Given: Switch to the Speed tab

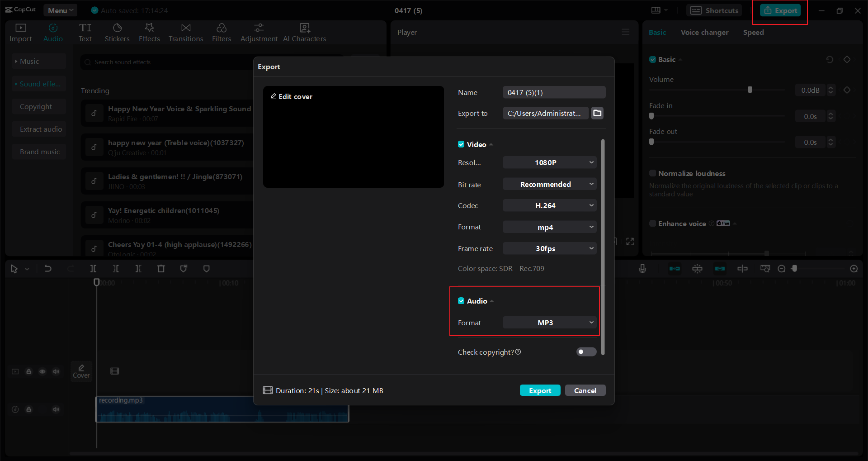Looking at the screenshot, I should (753, 33).
